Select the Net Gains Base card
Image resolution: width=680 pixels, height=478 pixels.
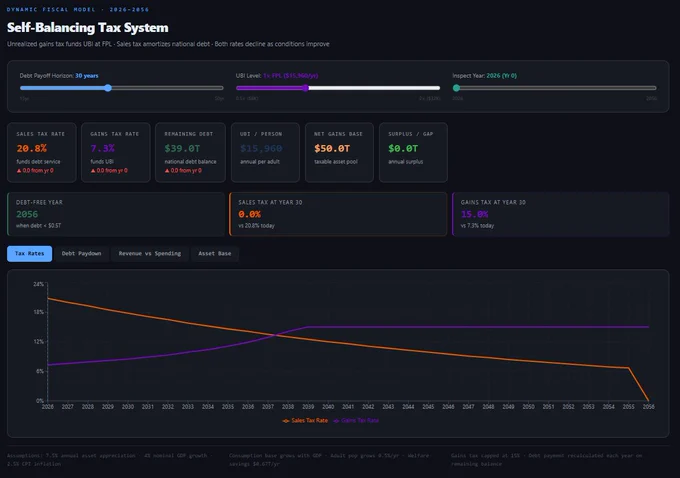(339, 152)
